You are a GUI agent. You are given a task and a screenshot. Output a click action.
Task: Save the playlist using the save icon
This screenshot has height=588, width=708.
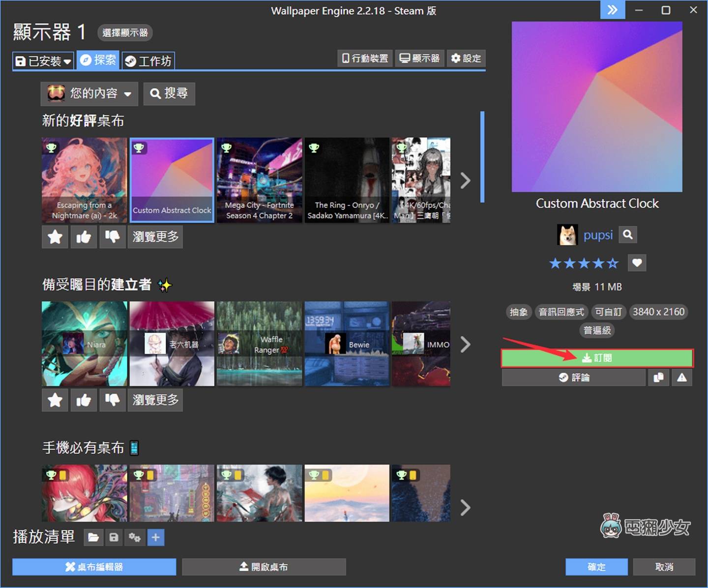tap(114, 537)
